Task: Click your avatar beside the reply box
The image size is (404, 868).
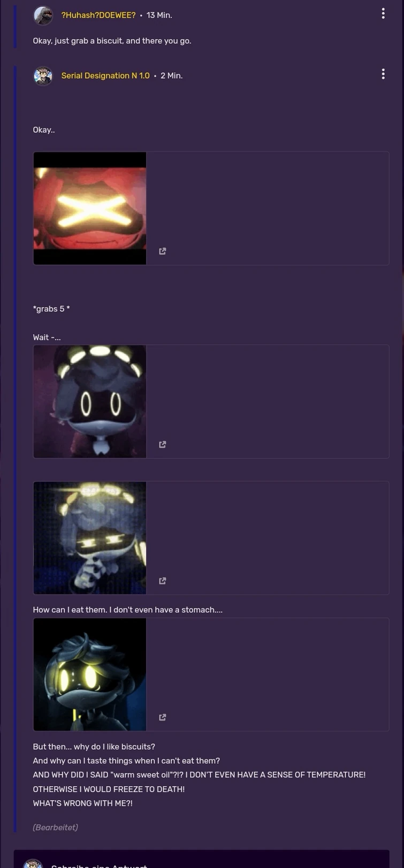Action: 33,864
